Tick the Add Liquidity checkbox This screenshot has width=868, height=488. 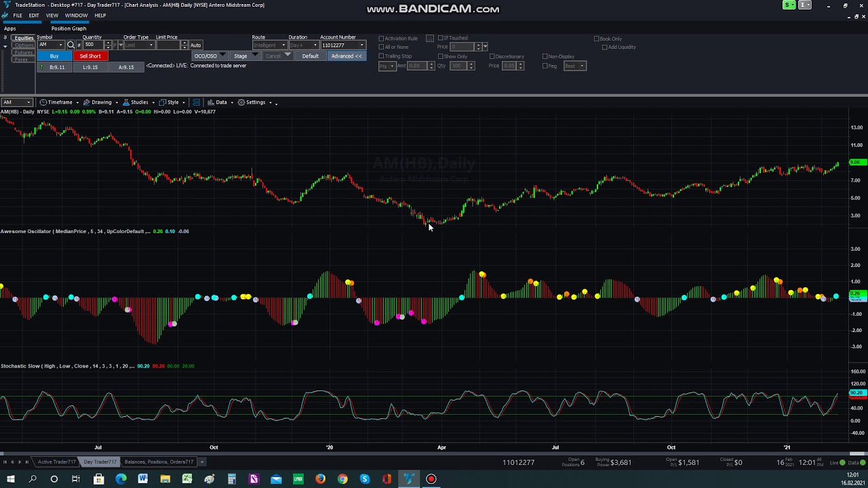pos(604,47)
